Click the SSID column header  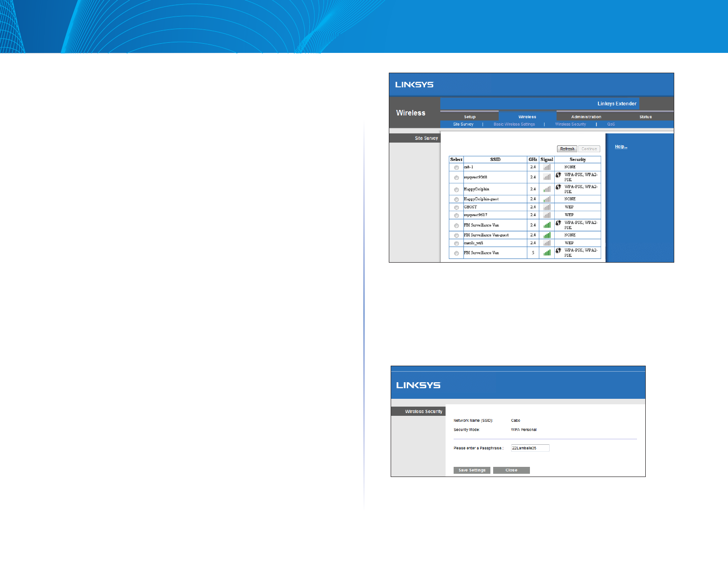click(495, 160)
